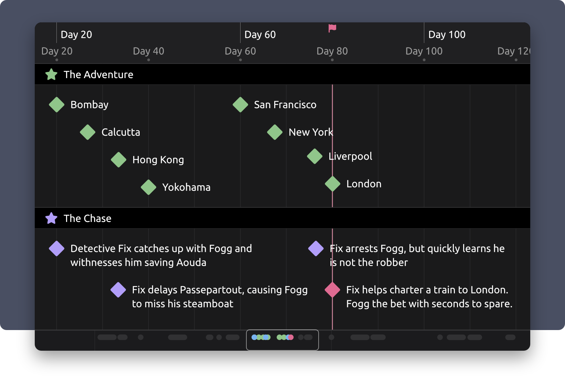Click the Day 60 label on the upper ruler
Image resolution: width=565 pixels, height=392 pixels.
click(x=260, y=34)
